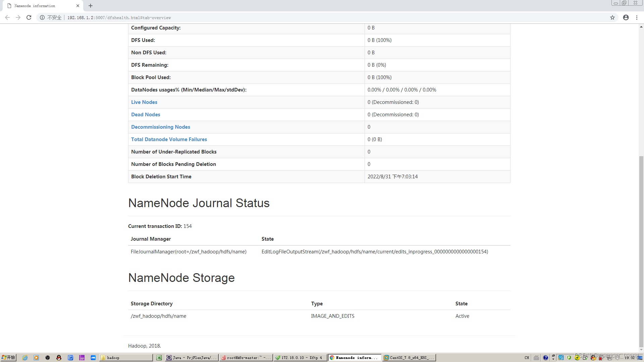Navigate back with the back arrow
This screenshot has height=362, width=644.
tap(7, 17)
